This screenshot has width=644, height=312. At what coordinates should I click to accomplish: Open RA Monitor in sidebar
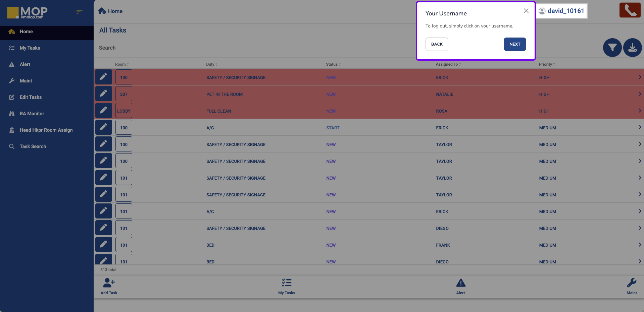pos(32,114)
